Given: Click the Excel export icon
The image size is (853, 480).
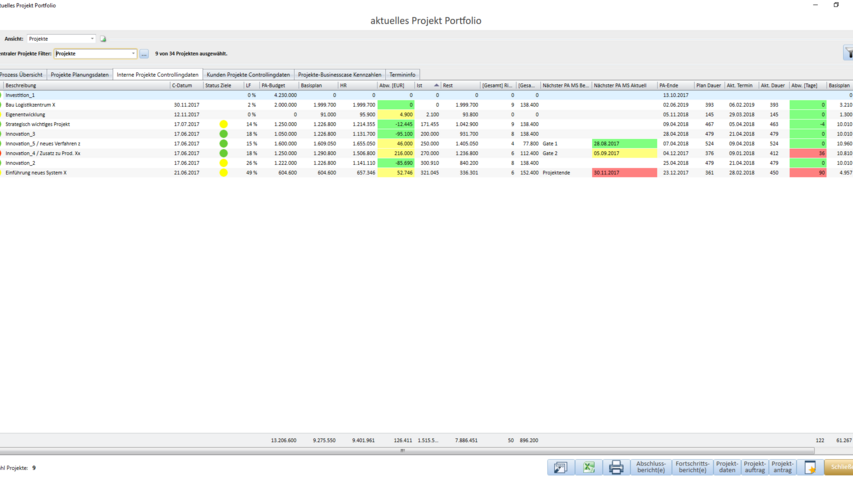Looking at the screenshot, I should point(589,467).
